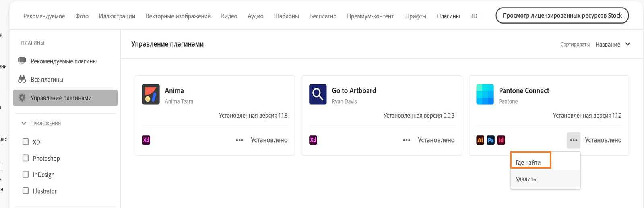Click author name Anima Team
Screen dimensions: 644x208
(179, 101)
